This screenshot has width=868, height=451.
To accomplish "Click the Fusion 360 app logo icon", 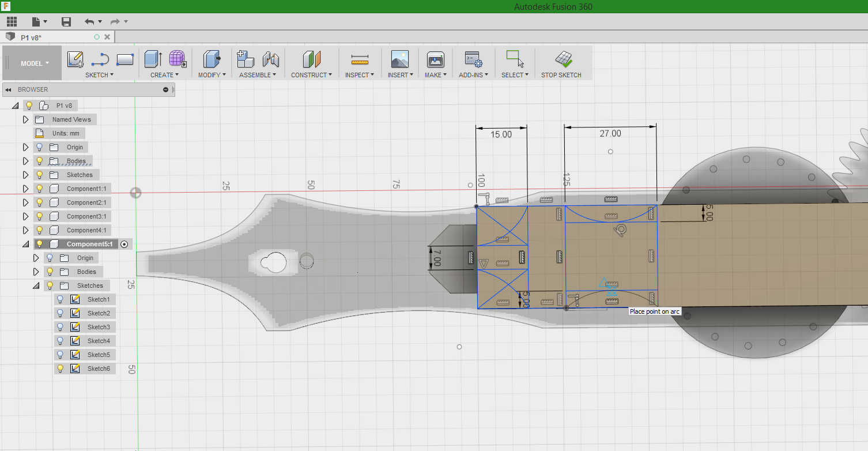I will [x=5, y=6].
